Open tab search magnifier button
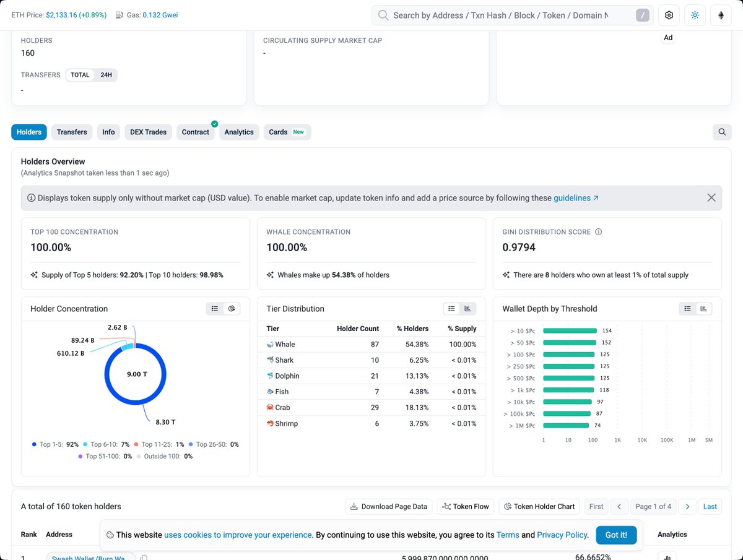 722,132
